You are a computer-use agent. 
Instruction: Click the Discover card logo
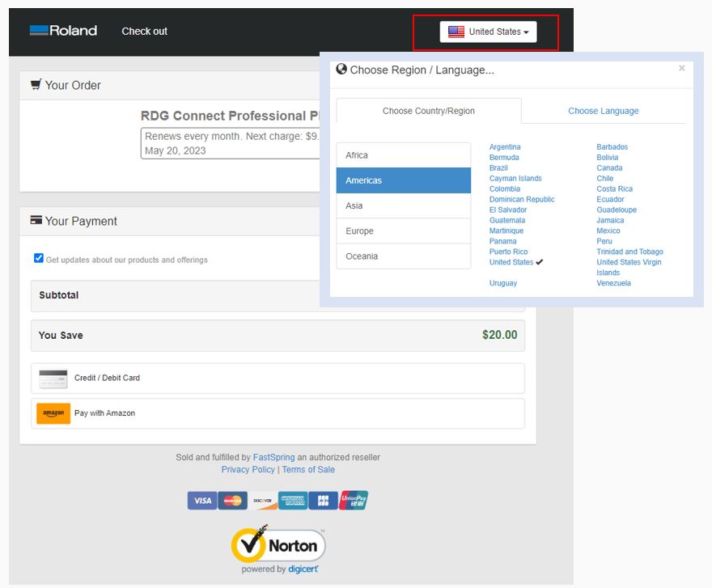pyautogui.click(x=262, y=501)
